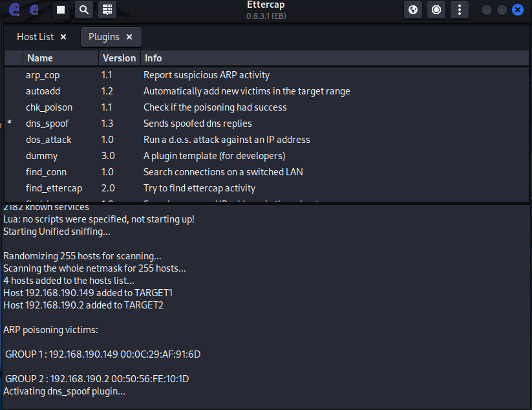Click the magnifier scan for hosts icon

83,10
